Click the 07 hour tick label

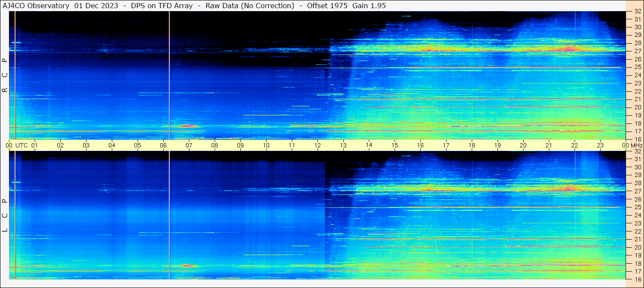tap(189, 145)
